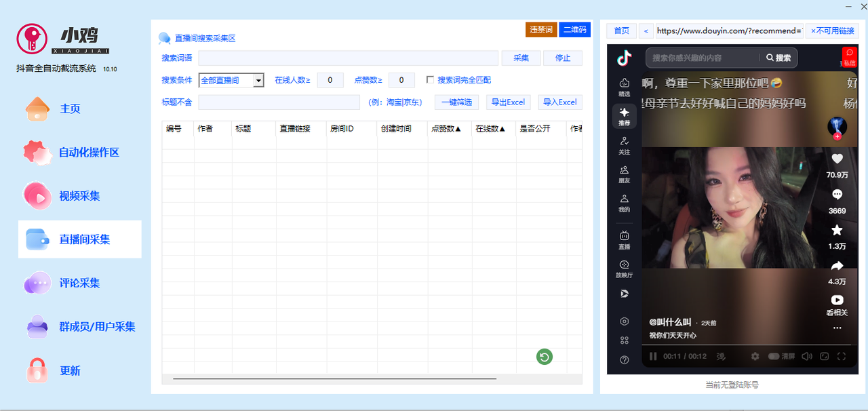Open the 放映厅 icon in Douyin
Image resolution: width=868 pixels, height=411 pixels.
(x=625, y=267)
